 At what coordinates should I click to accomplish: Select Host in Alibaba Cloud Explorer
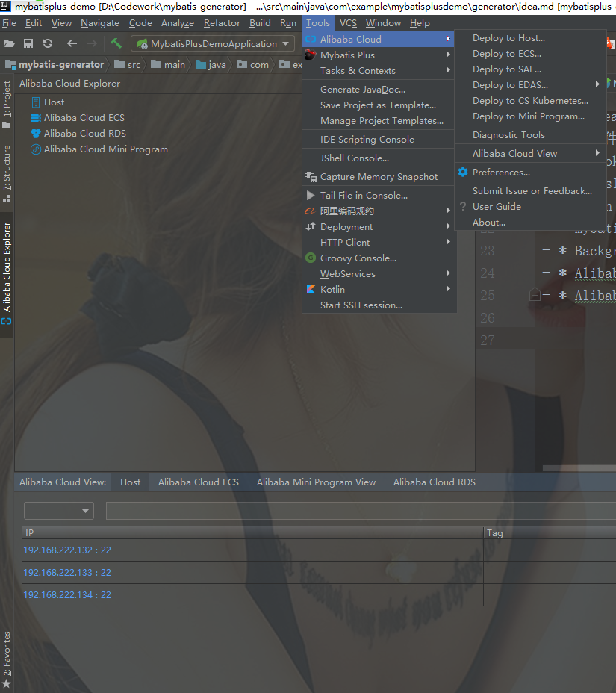click(x=48, y=102)
